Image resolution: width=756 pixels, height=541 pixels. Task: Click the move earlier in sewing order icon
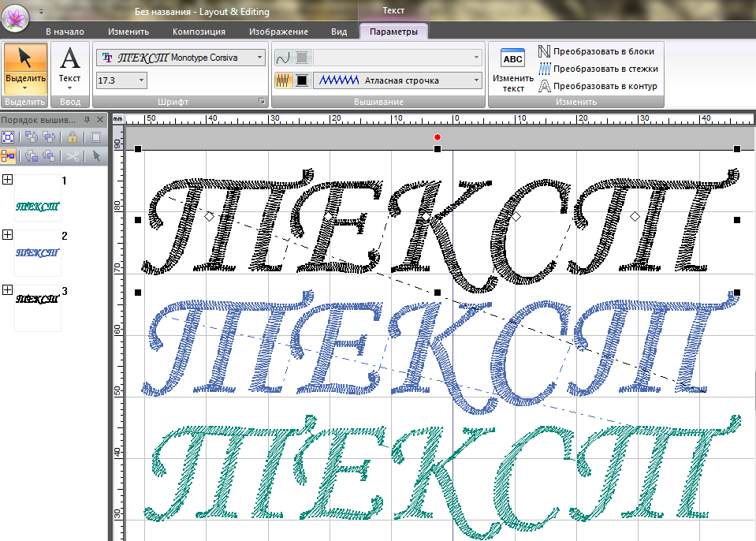pyautogui.click(x=49, y=137)
